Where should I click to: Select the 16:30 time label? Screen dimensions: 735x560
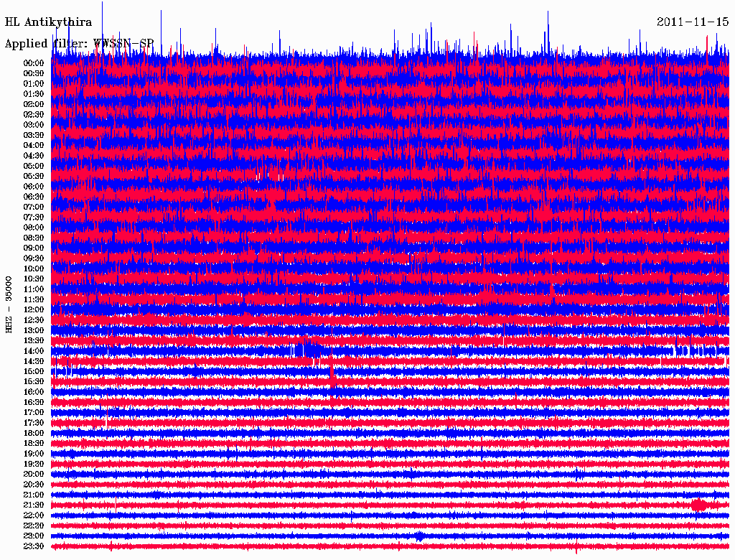[x=34, y=403]
